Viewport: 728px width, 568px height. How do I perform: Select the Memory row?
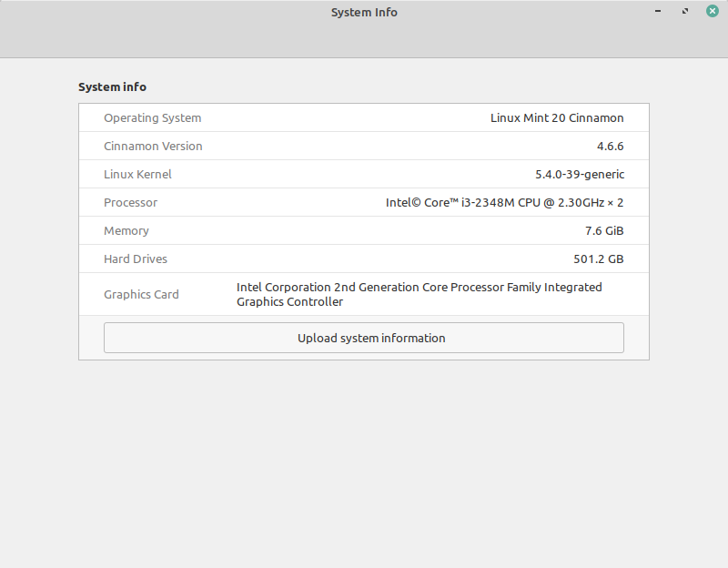point(364,230)
